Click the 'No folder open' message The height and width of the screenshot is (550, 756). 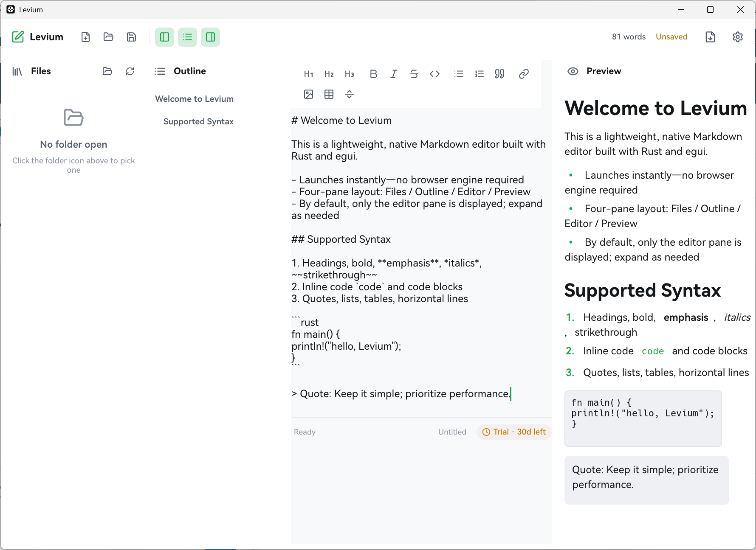(73, 145)
